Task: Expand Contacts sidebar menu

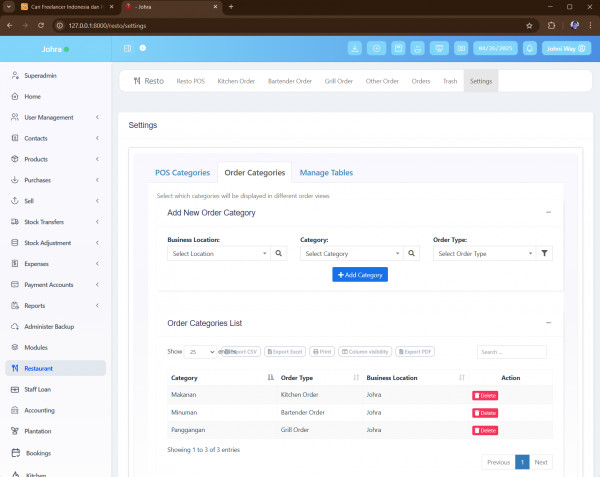Action: click(x=55, y=138)
